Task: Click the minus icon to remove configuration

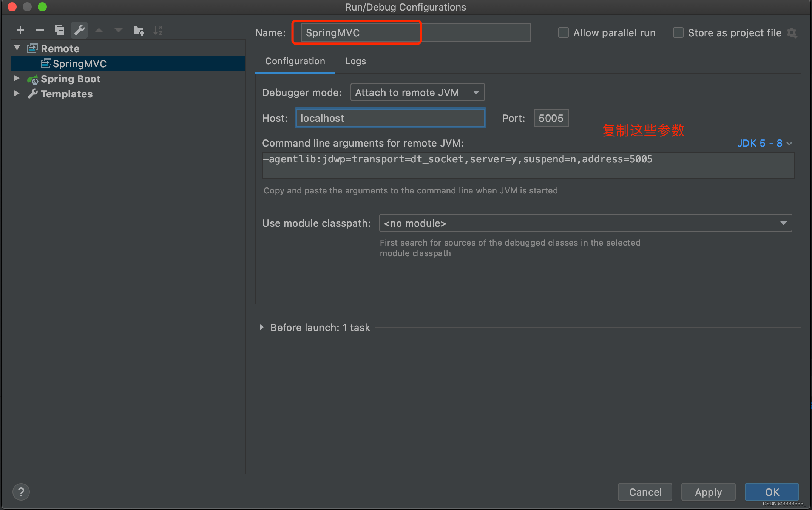Action: [x=40, y=30]
